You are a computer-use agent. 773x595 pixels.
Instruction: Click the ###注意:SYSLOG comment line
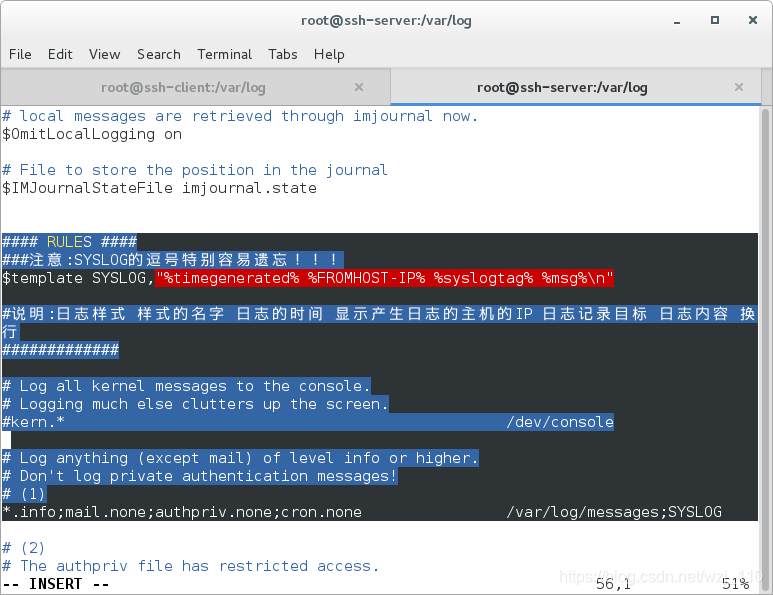pos(173,260)
